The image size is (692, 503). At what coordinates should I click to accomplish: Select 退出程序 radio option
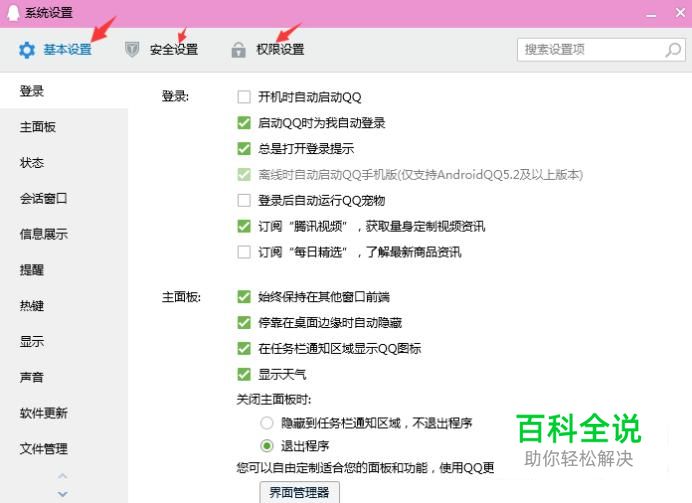(267, 446)
